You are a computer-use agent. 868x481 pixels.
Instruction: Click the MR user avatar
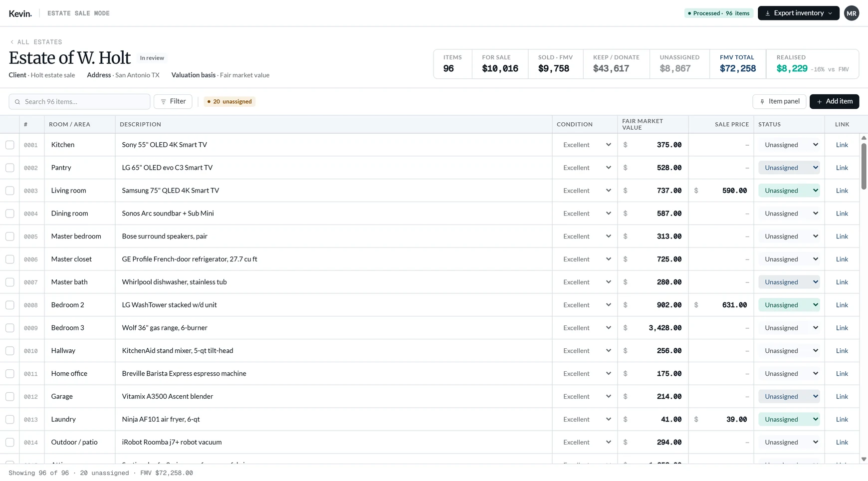pos(852,13)
